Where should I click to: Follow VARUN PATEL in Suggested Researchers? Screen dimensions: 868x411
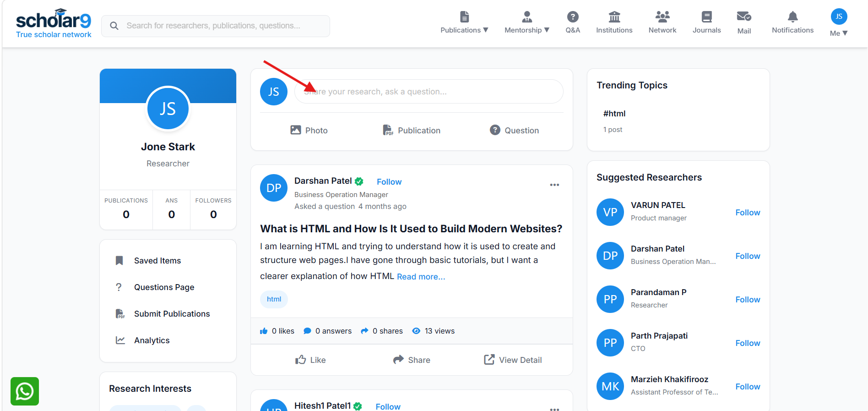coord(748,213)
